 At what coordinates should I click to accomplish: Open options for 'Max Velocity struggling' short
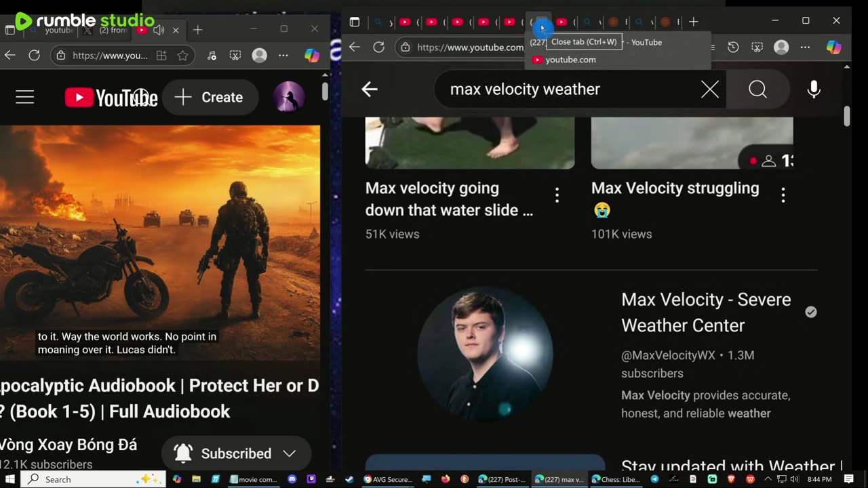tap(783, 196)
